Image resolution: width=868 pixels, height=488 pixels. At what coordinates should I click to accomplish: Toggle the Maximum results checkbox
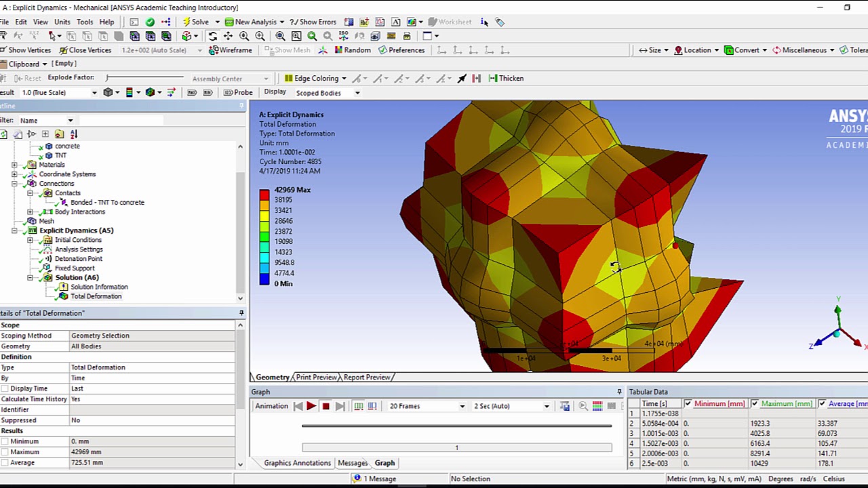point(5,452)
